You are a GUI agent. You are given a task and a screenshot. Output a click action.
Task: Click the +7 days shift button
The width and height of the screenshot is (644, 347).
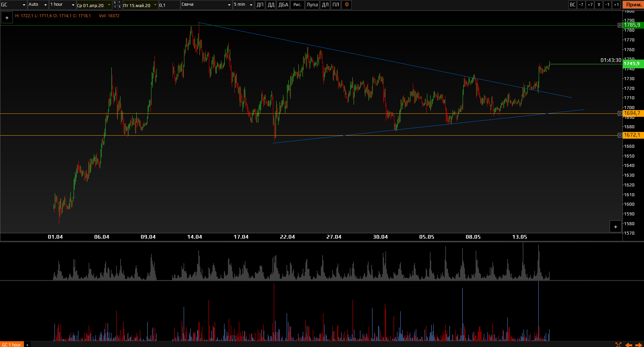tap(590, 5)
